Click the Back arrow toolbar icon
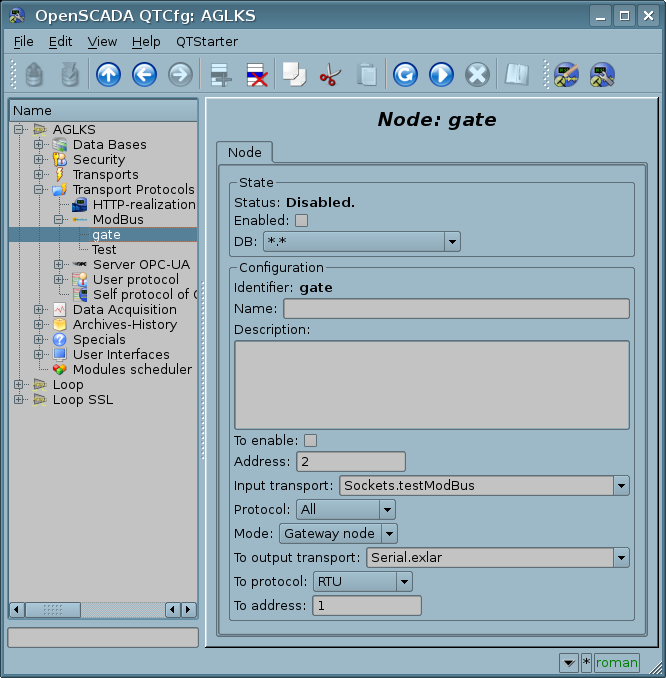 click(x=144, y=75)
